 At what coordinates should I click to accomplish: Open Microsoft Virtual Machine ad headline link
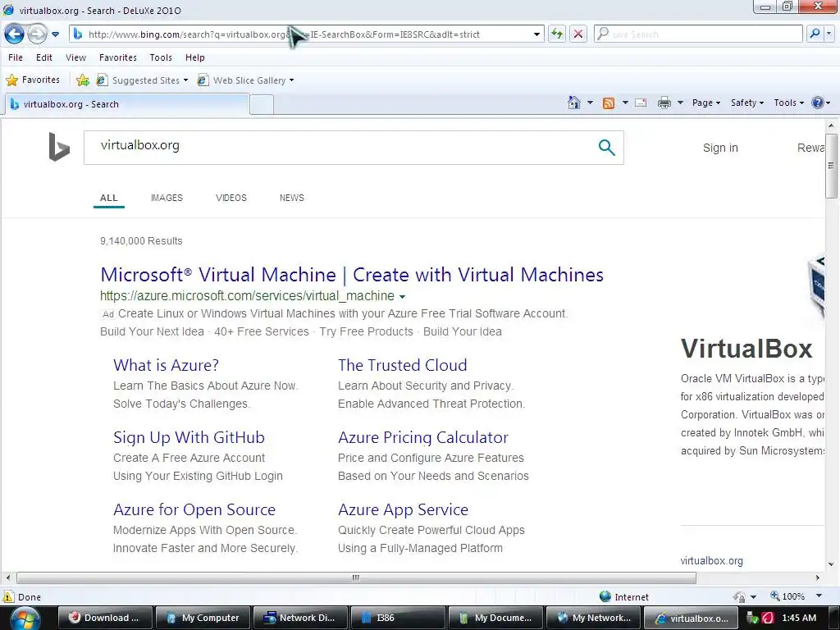click(352, 275)
